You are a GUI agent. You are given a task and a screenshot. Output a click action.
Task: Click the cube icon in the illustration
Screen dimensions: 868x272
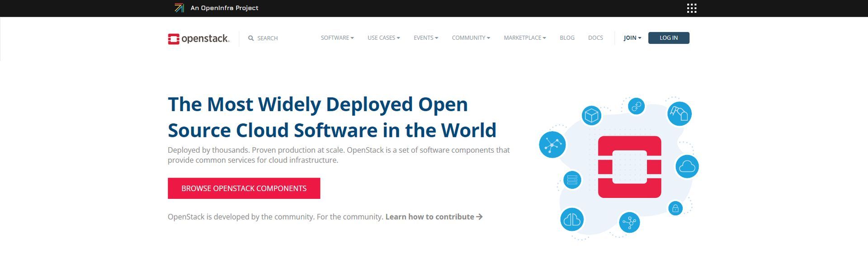coord(591,116)
